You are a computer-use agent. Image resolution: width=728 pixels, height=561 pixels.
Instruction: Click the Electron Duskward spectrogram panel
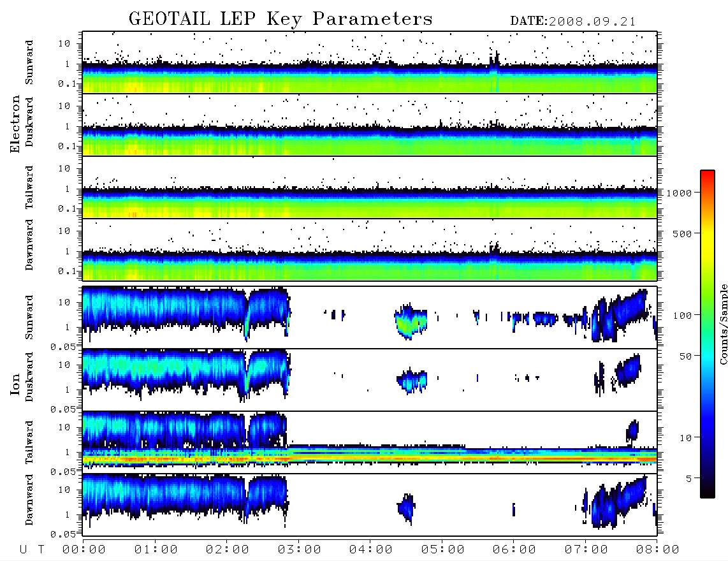tap(370, 124)
